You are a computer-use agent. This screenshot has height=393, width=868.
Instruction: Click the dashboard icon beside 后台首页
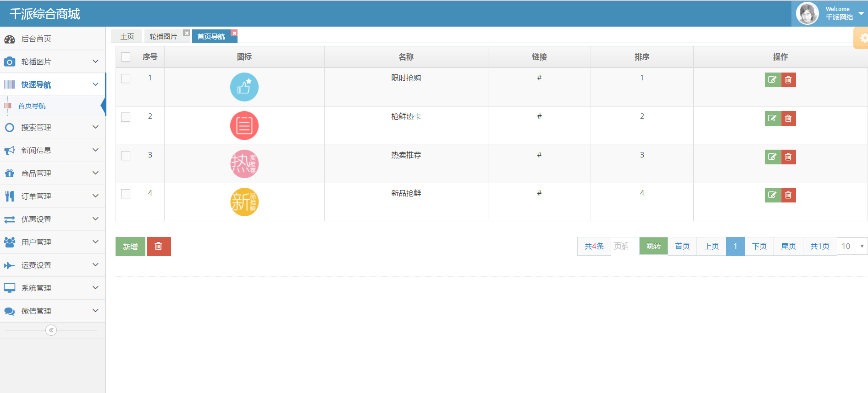[x=10, y=39]
